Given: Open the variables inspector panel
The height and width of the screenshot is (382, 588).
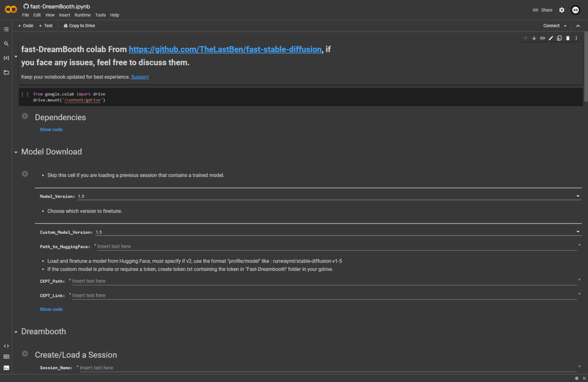Looking at the screenshot, I should [x=6, y=58].
